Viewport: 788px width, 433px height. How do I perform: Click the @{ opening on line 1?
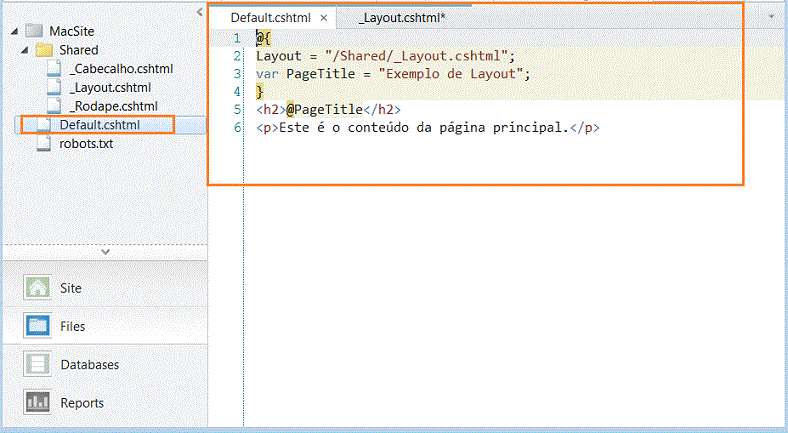[x=263, y=38]
